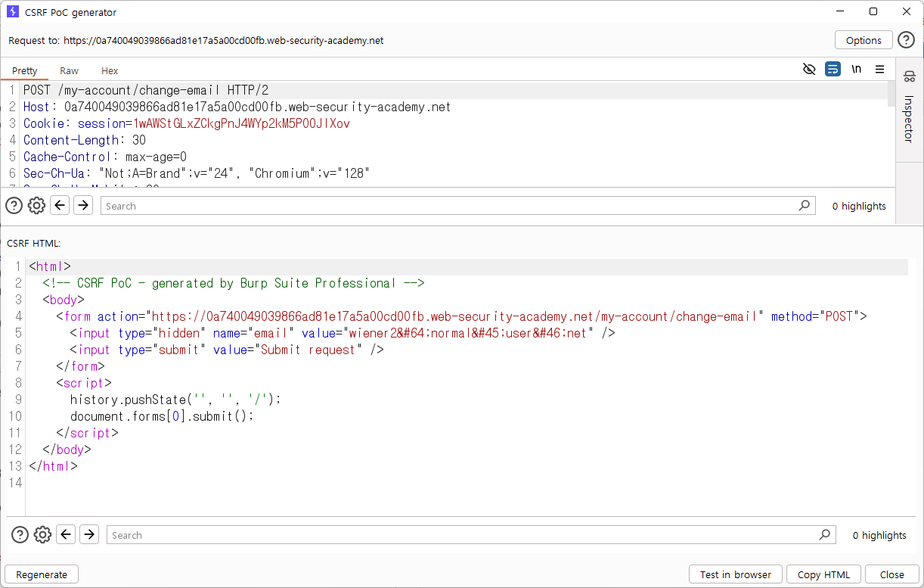Click the Sec-Ch-Ua header line
The width and height of the screenshot is (924, 588).
(x=197, y=173)
